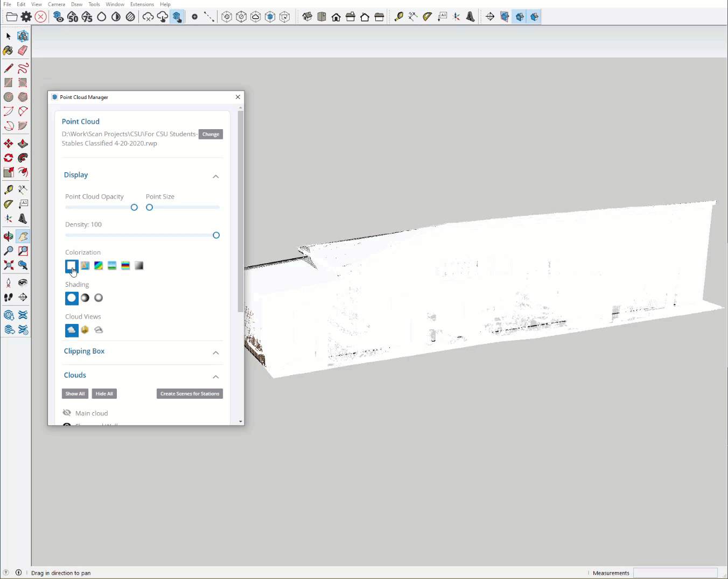This screenshot has width=728, height=579.
Task: Open the Help menu
Action: (x=165, y=4)
